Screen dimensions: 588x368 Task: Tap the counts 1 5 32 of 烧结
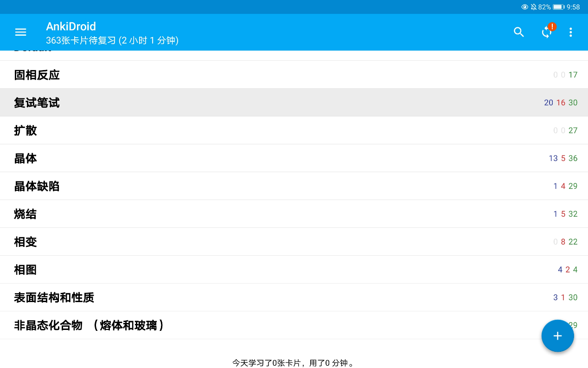tap(566, 214)
